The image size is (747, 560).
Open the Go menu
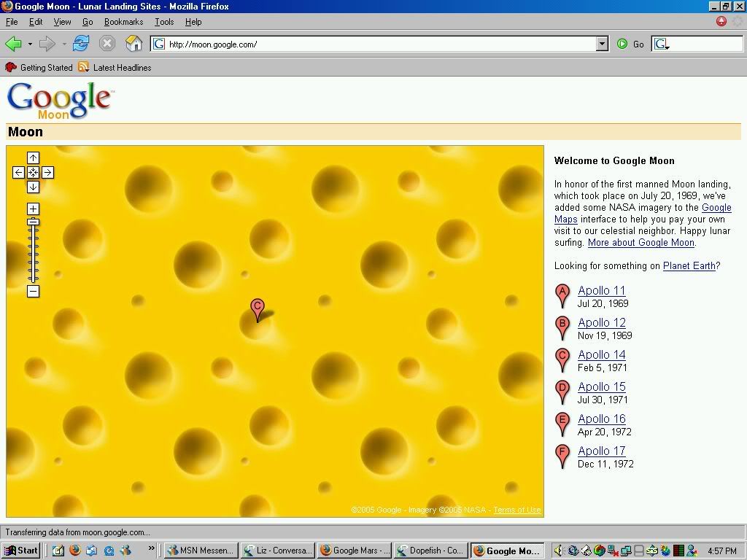click(88, 22)
